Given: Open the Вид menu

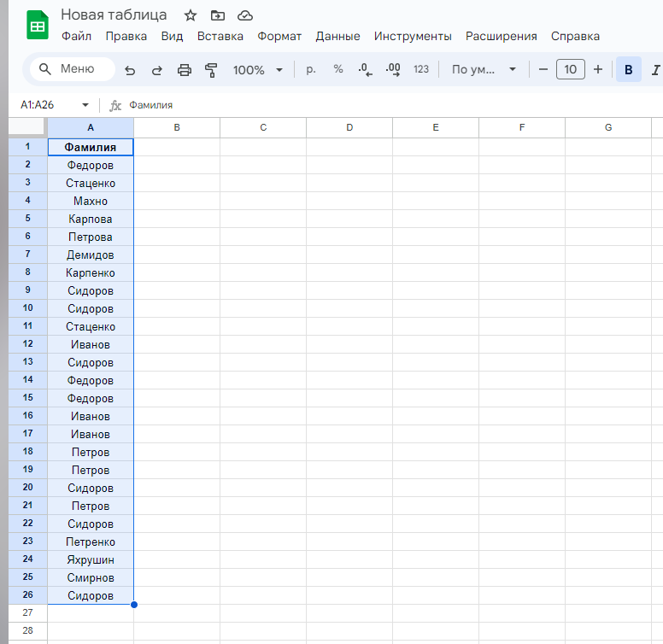Looking at the screenshot, I should tap(172, 37).
